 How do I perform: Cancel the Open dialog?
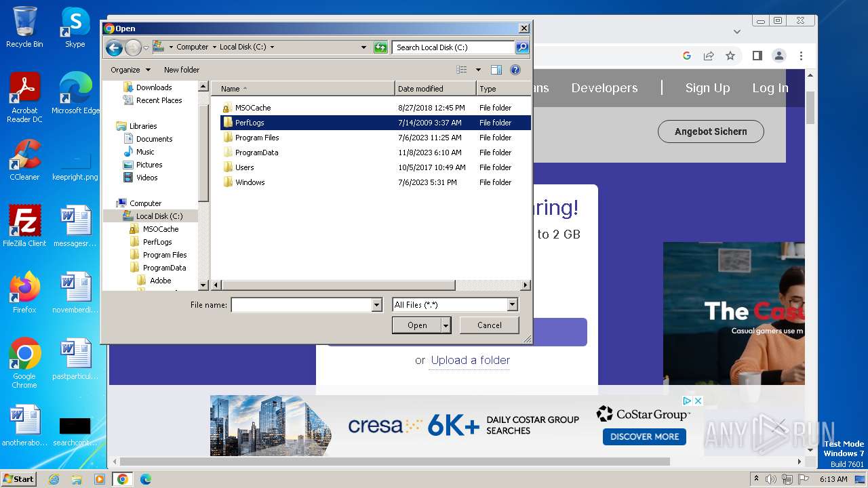[x=490, y=325]
